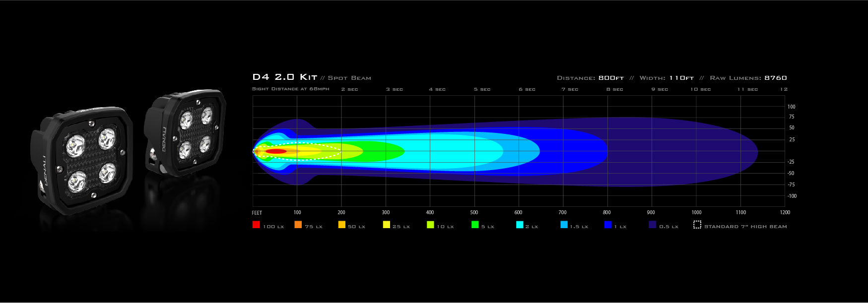Click the Raw Lumens 8760 text

click(748, 78)
